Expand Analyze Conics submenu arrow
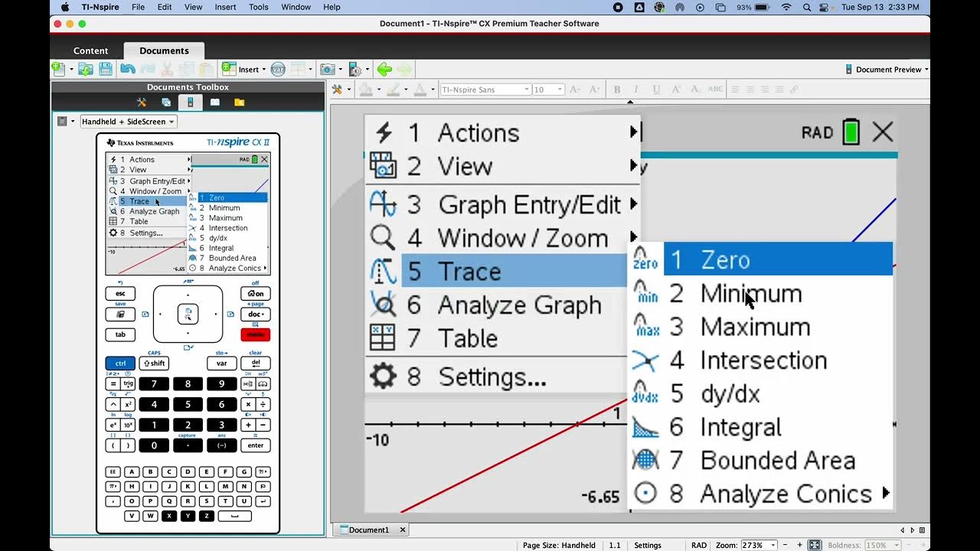Image resolution: width=980 pixels, height=551 pixels. [x=886, y=494]
